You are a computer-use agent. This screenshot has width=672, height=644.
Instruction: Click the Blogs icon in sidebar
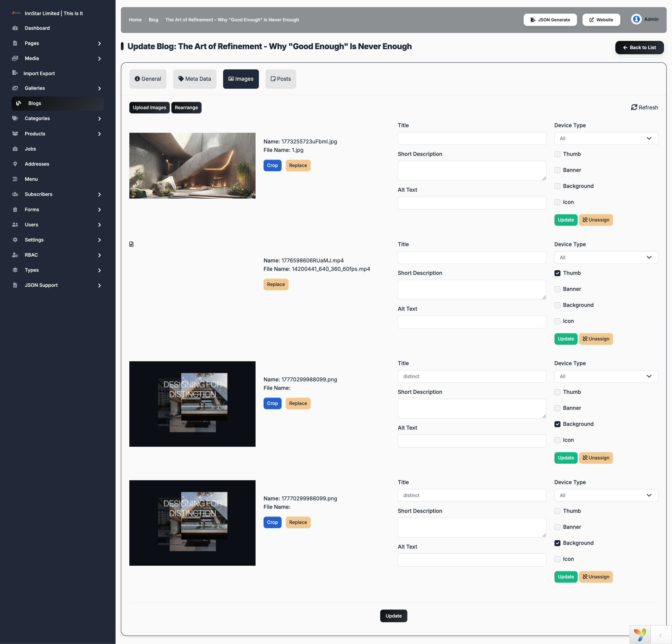point(18,103)
